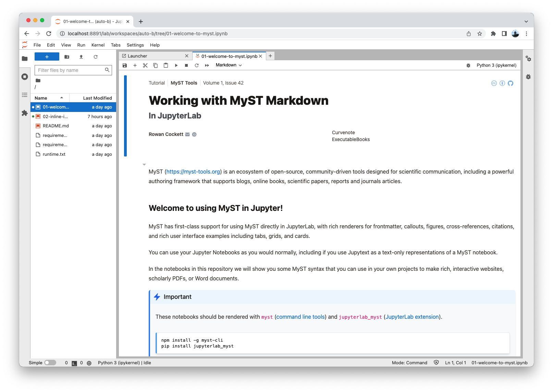The width and height of the screenshot is (553, 392).
Task: Interrupt the running kernel
Action: (x=186, y=65)
